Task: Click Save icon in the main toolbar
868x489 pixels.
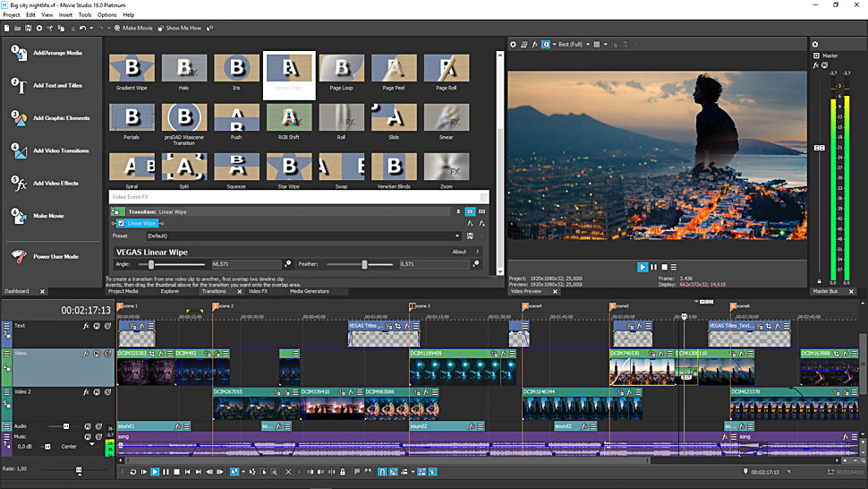Action: coord(29,28)
